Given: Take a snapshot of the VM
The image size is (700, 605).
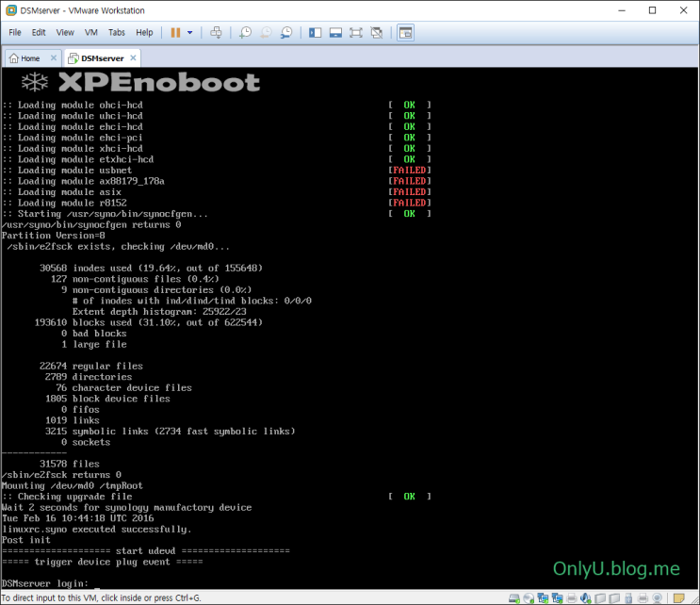Looking at the screenshot, I should (x=245, y=32).
